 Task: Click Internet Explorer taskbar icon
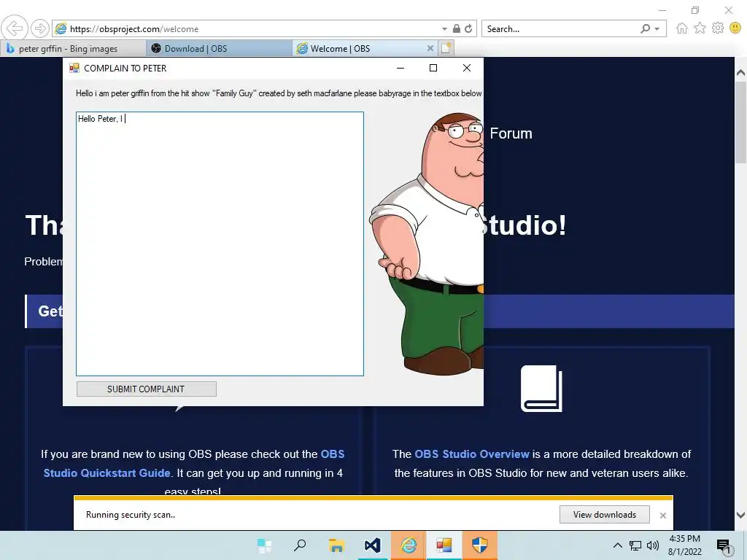(x=409, y=545)
